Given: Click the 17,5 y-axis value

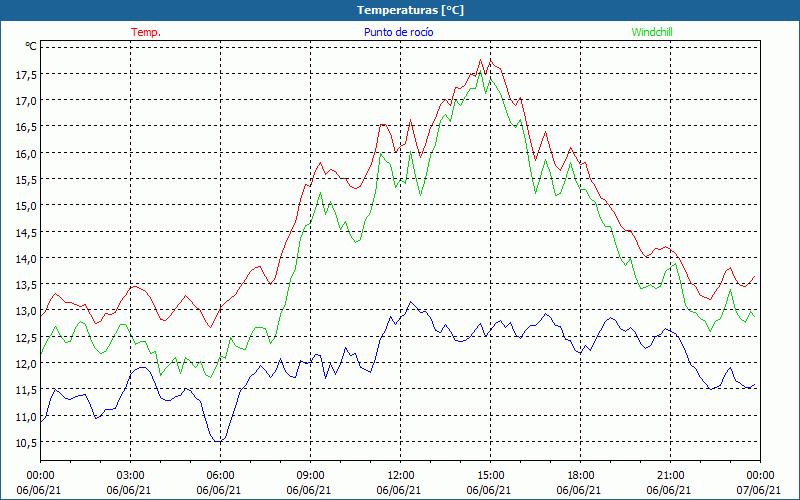Looking at the screenshot, I should [27, 74].
